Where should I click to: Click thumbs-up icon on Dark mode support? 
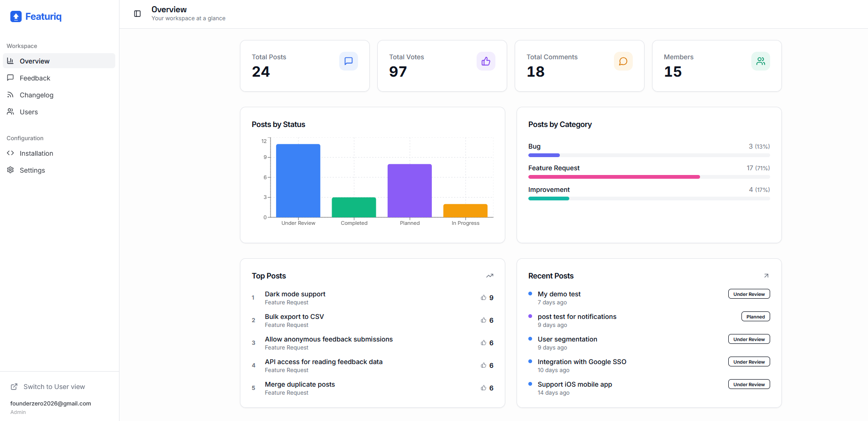(483, 298)
